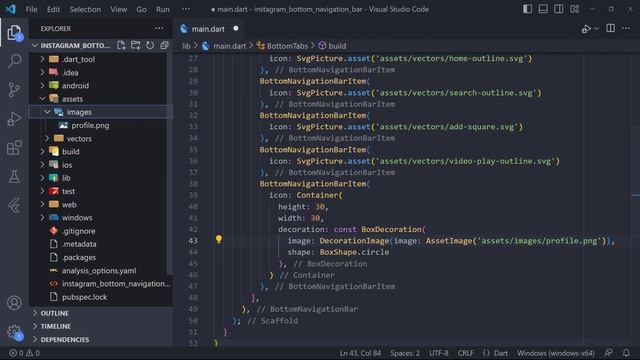The height and width of the screenshot is (360, 640).
Task: Select the main.dart editor tab
Action: coord(209,29)
